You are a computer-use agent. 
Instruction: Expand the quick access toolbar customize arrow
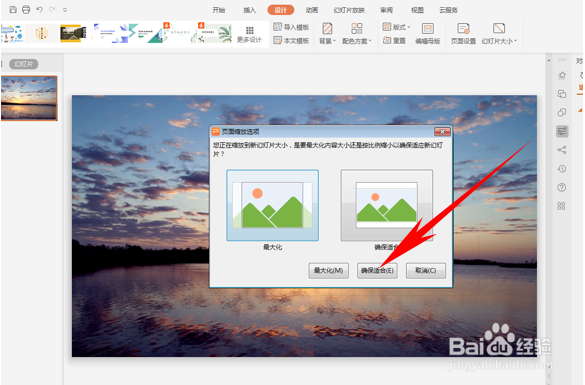coord(65,10)
